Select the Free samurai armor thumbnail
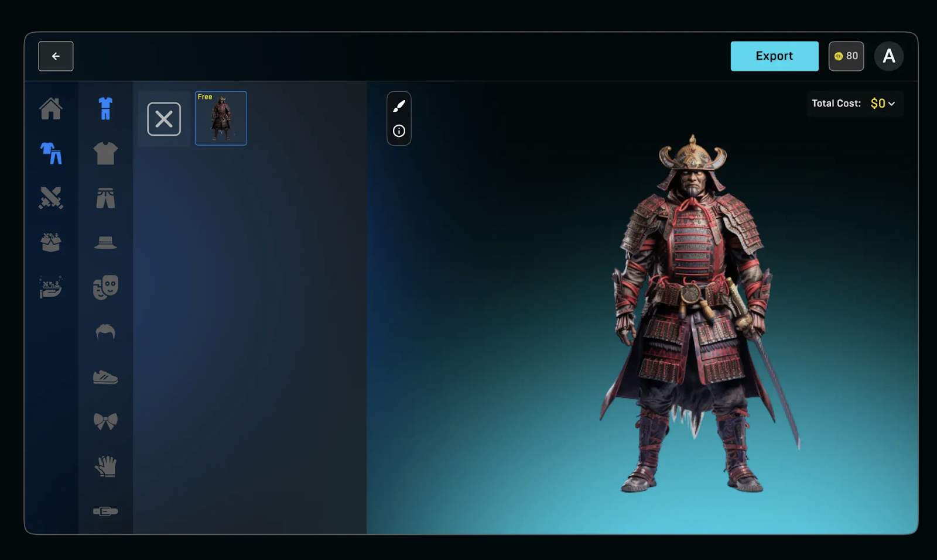The width and height of the screenshot is (937, 560). (221, 118)
